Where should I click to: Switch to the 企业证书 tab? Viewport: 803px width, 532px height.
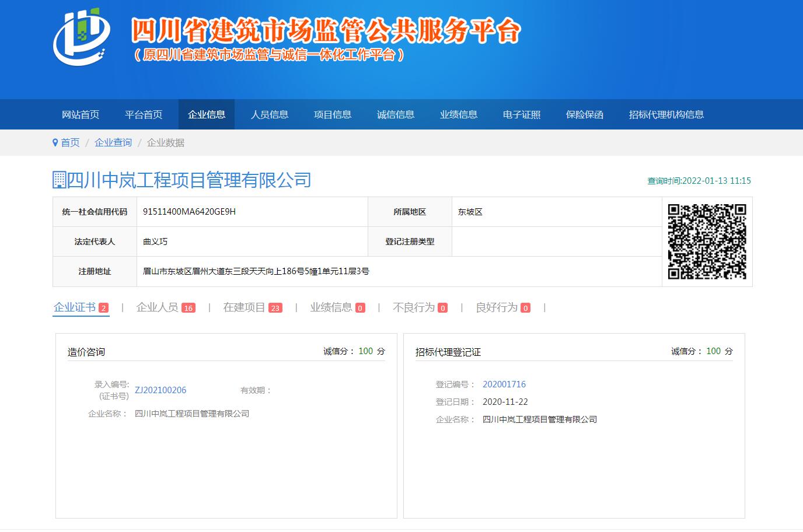coord(75,307)
